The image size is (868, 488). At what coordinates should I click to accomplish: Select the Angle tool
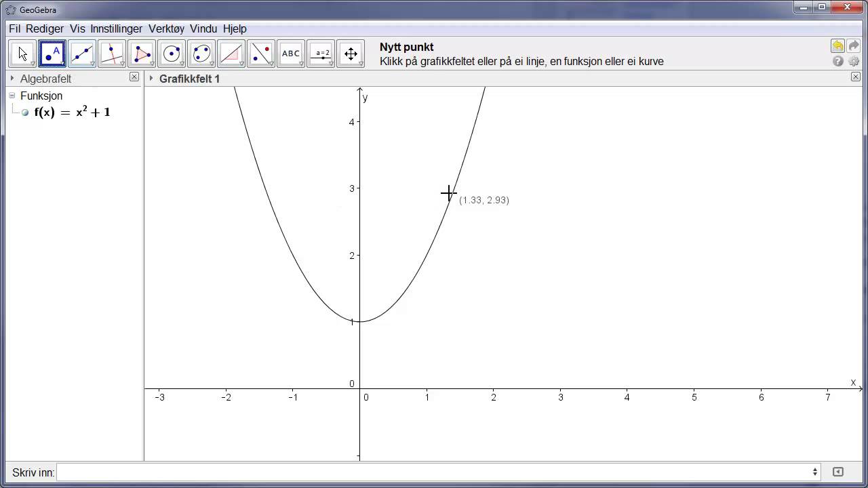point(231,54)
